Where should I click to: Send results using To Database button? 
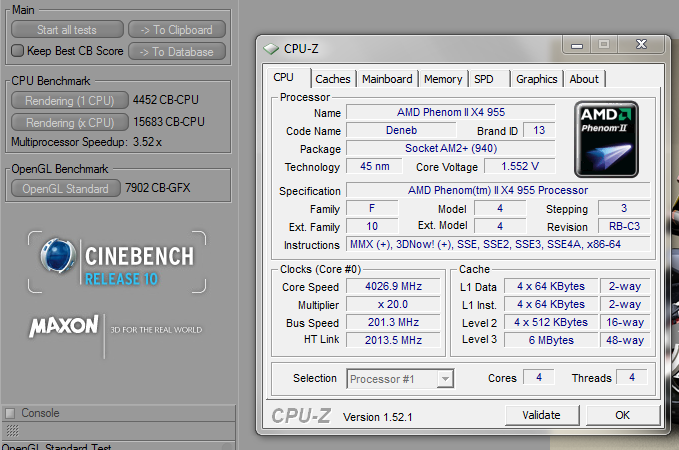177,52
